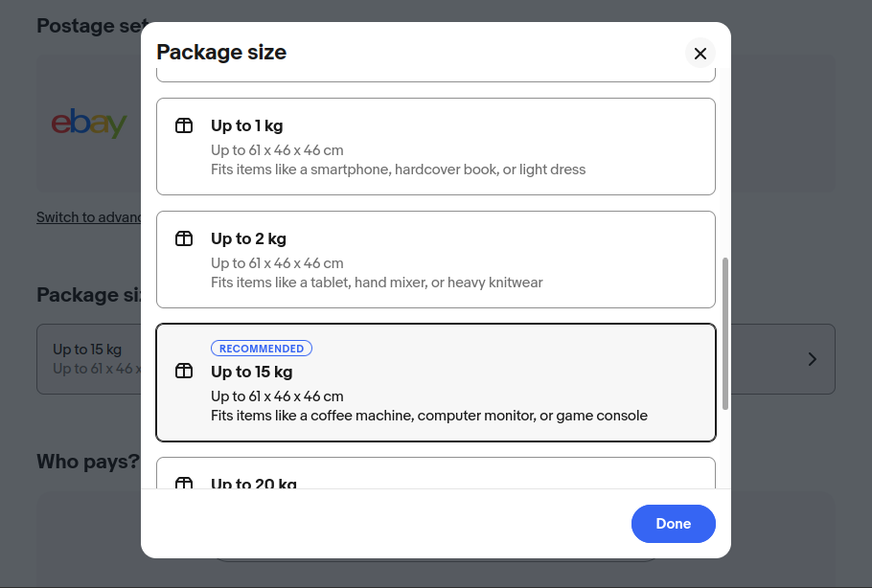Click text mentioning coffee machine and monitor
Image resolution: width=872 pixels, height=588 pixels.
[428, 416]
